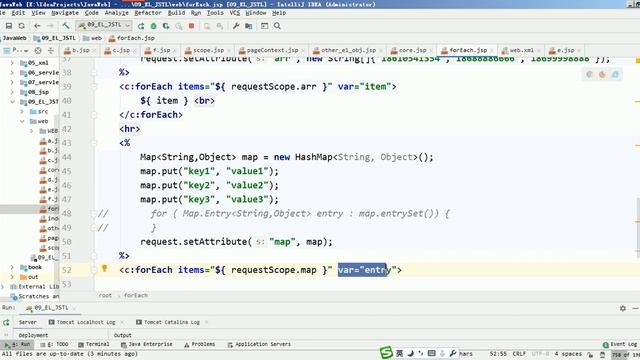Click the run anything frame icon

pos(264,26)
